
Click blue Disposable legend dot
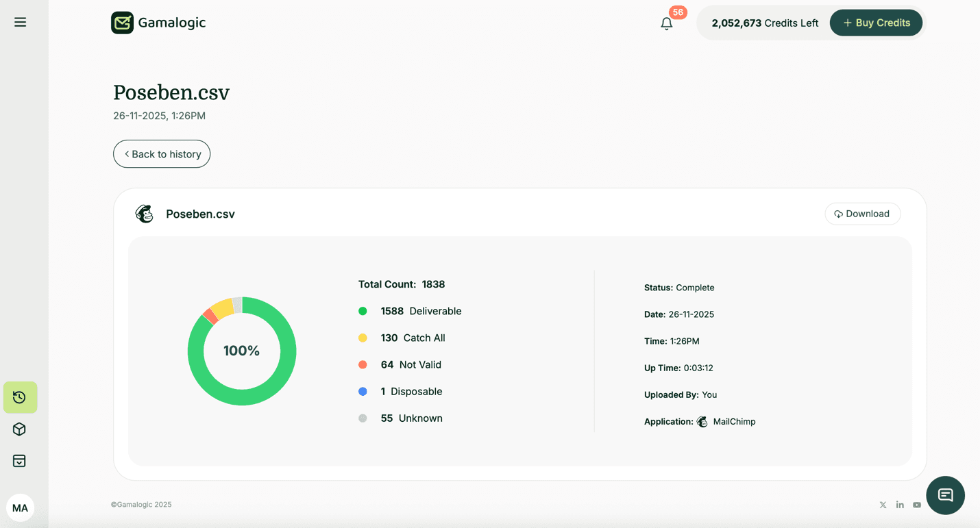click(363, 391)
